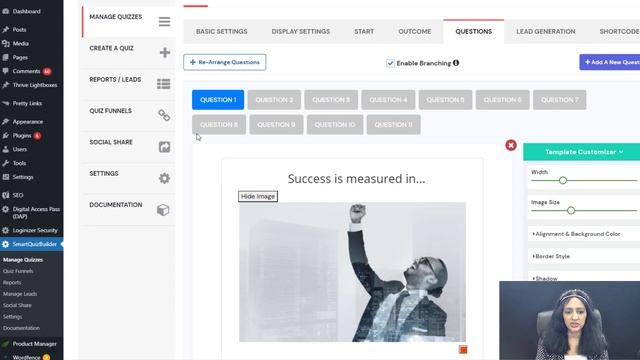Expand the Border Style section
This screenshot has height=360, width=640.
point(551,256)
